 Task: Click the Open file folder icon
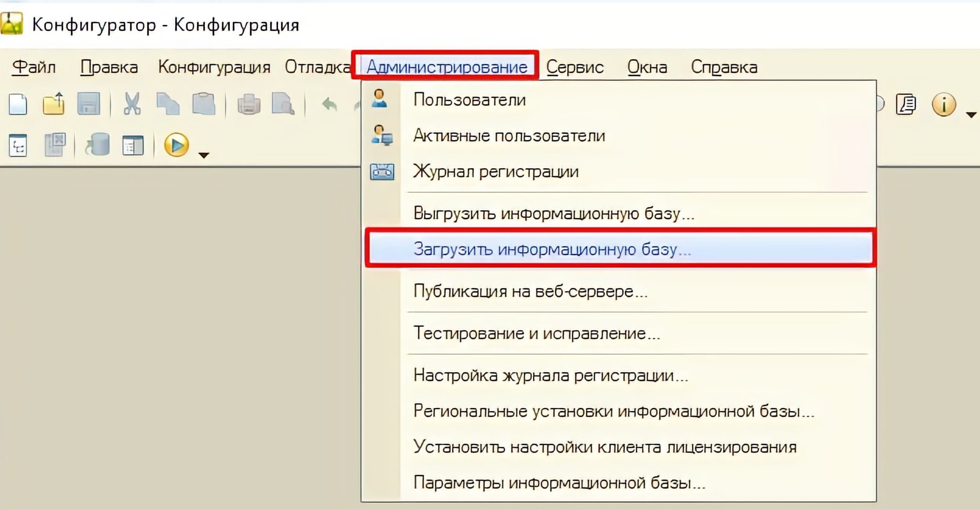pos(53,104)
